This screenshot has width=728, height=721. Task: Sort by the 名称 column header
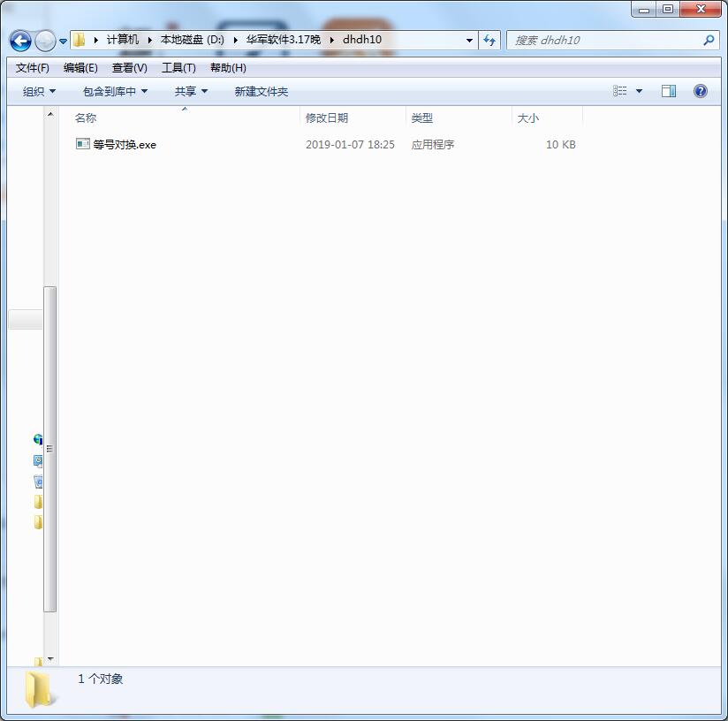[86, 118]
